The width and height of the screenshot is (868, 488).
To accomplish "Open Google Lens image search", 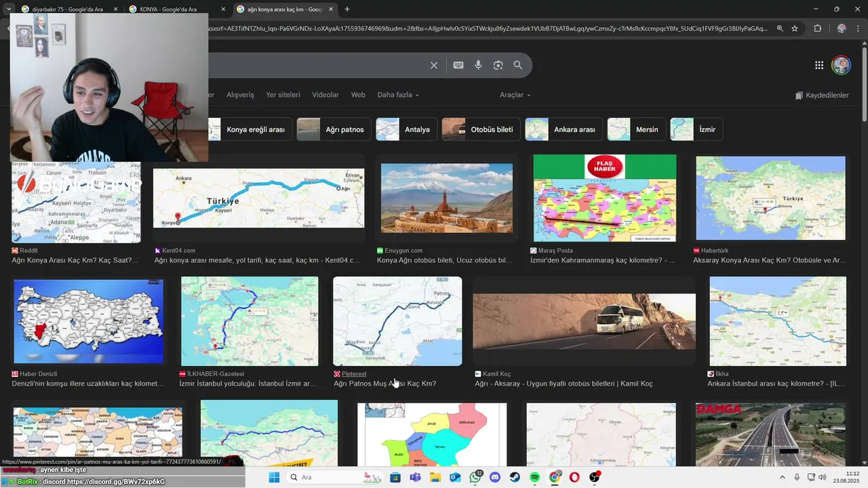I will click(x=498, y=65).
